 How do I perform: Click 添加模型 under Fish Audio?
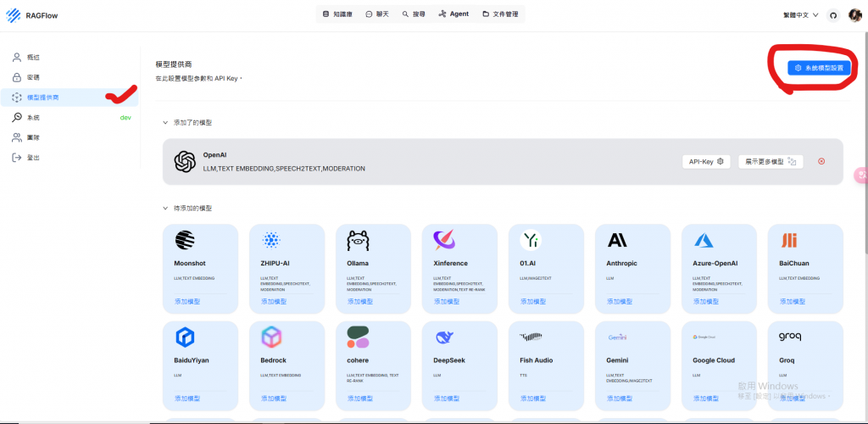point(532,399)
